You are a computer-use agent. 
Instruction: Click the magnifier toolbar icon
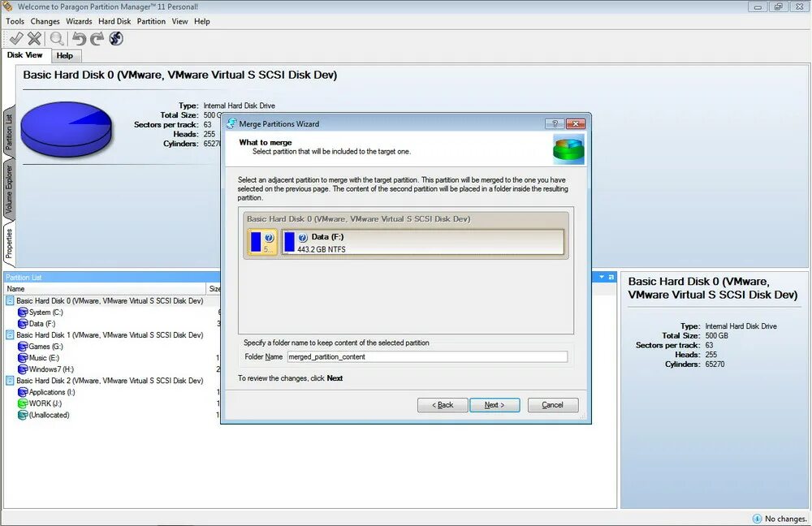(57, 39)
